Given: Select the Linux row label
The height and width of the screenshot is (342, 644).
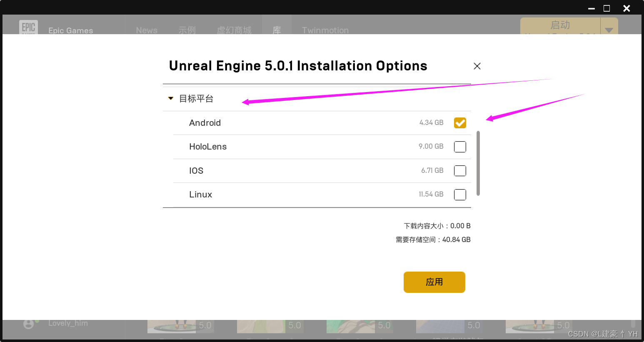Looking at the screenshot, I should click(x=200, y=195).
